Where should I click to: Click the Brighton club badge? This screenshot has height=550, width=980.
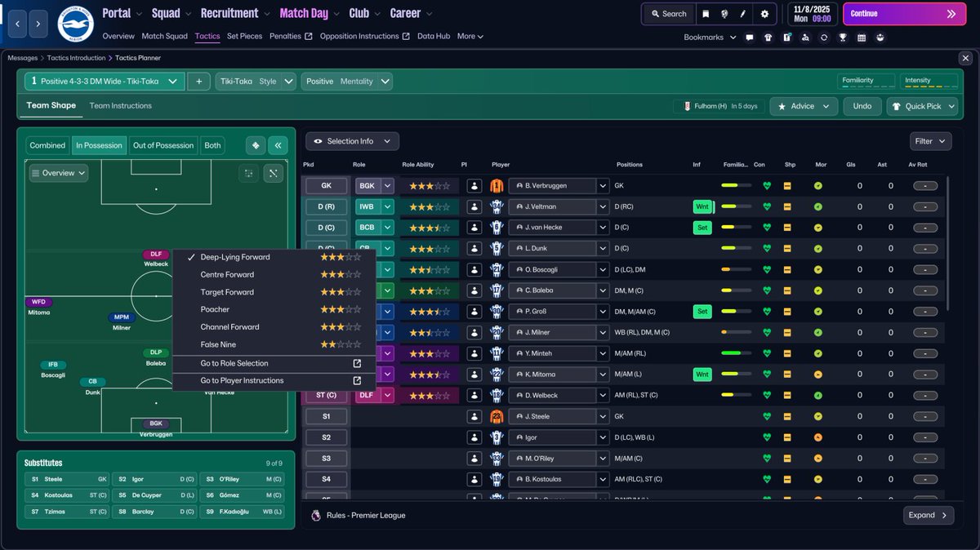click(x=75, y=24)
